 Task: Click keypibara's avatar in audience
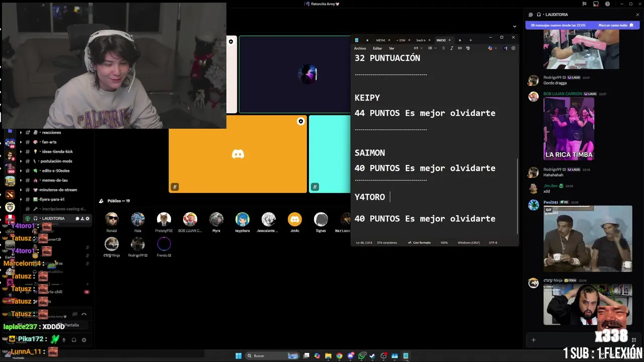[x=243, y=219]
